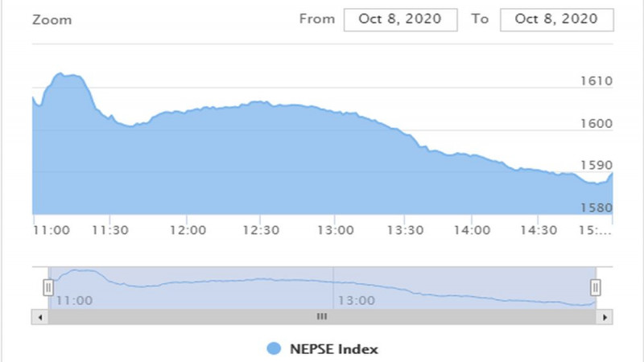Viewport: 644px width, 362px height.
Task: Toggle the NEPSE Index legend label
Action: coord(334,349)
